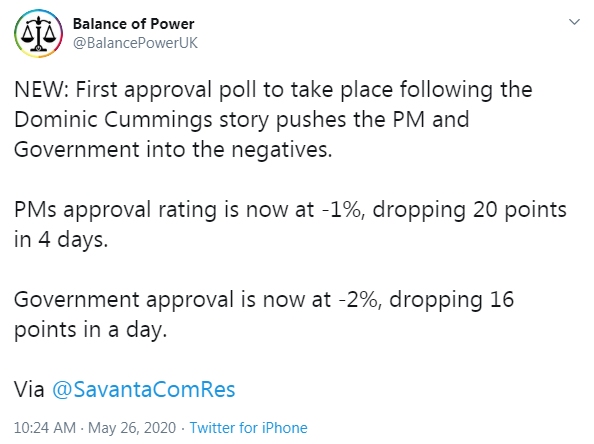Click the word Via before the mention
The height and width of the screenshot is (444, 594).
[29, 389]
